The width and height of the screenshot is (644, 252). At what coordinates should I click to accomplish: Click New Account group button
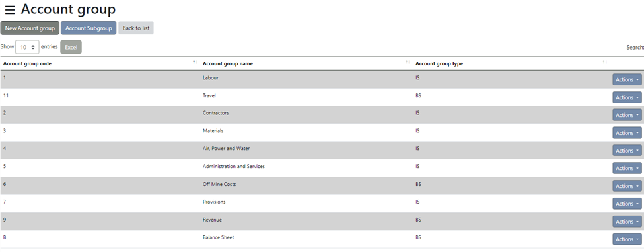30,28
